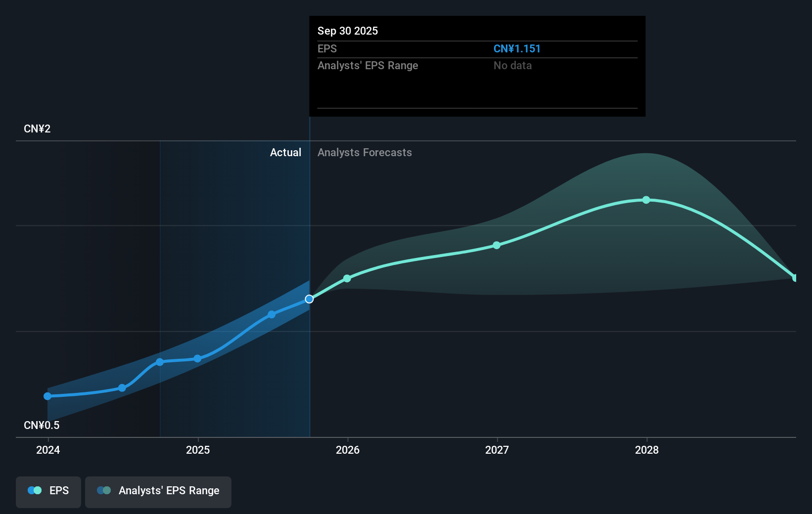Image resolution: width=812 pixels, height=514 pixels.
Task: Click the late-2024 EPS data point
Action: [160, 362]
